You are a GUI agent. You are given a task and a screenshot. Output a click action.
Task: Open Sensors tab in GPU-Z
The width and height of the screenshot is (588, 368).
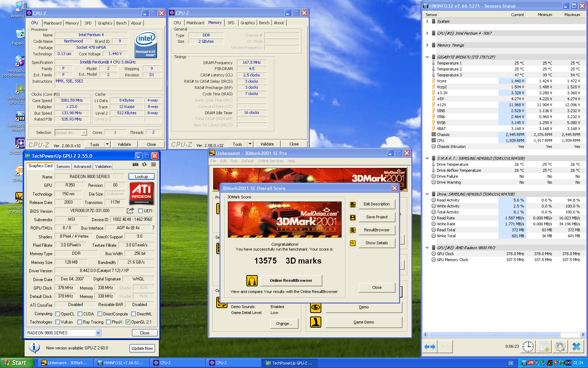[63, 166]
